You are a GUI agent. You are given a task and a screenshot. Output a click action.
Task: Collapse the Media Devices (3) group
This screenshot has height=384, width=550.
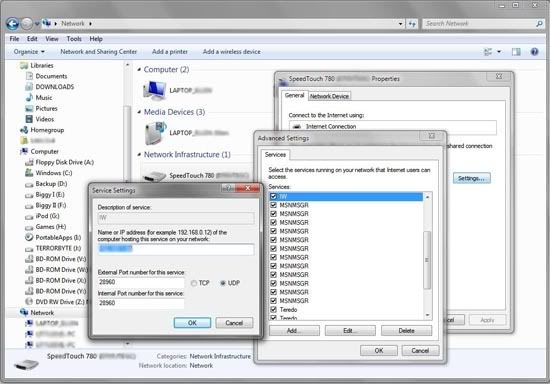pos(139,112)
